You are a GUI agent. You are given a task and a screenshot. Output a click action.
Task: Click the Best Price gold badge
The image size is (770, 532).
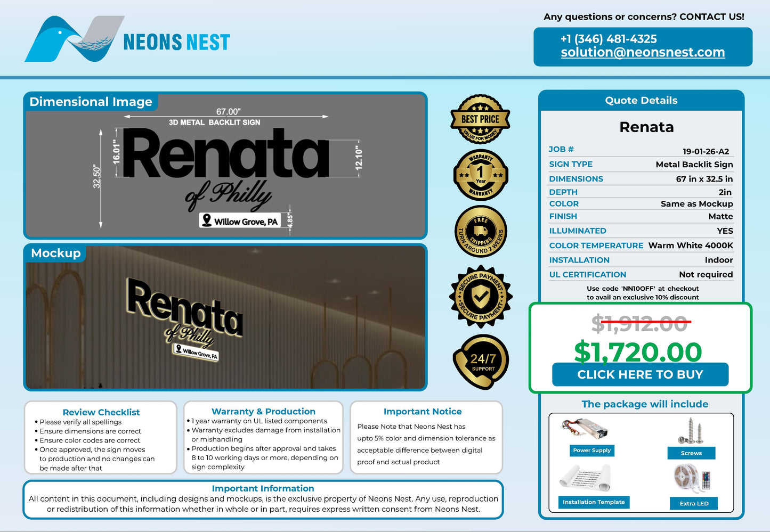(480, 119)
